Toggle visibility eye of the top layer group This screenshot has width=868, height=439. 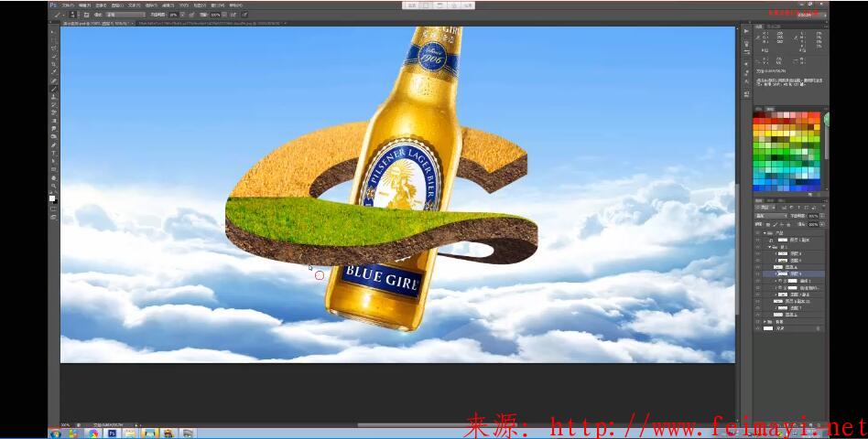tap(758, 233)
